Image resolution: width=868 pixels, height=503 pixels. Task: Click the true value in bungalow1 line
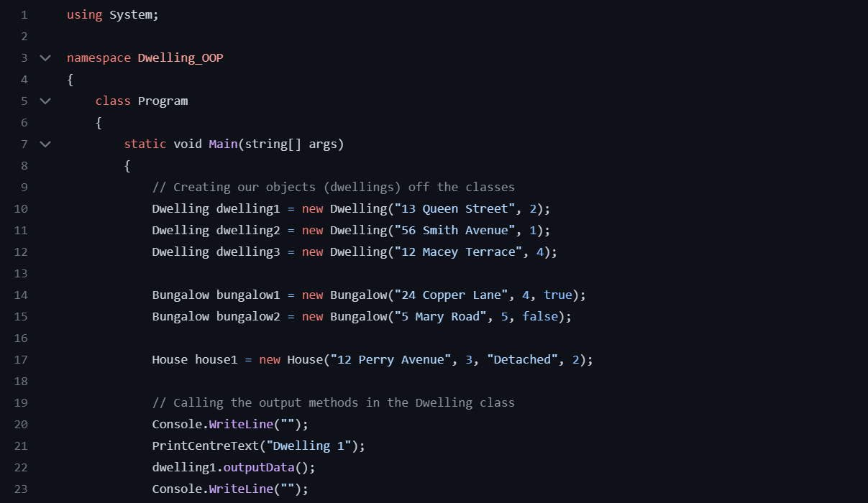click(558, 295)
